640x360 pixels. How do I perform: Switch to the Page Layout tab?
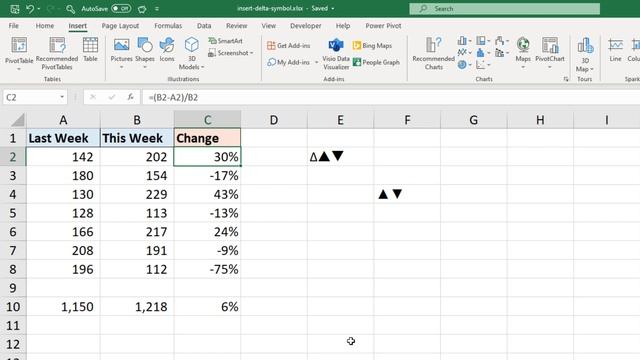120,26
